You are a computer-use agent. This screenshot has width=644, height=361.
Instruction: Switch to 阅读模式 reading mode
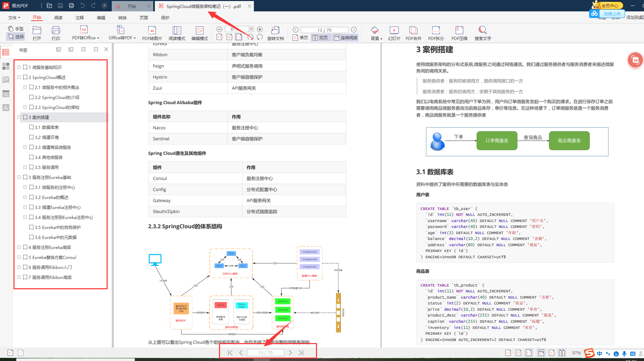(177, 33)
